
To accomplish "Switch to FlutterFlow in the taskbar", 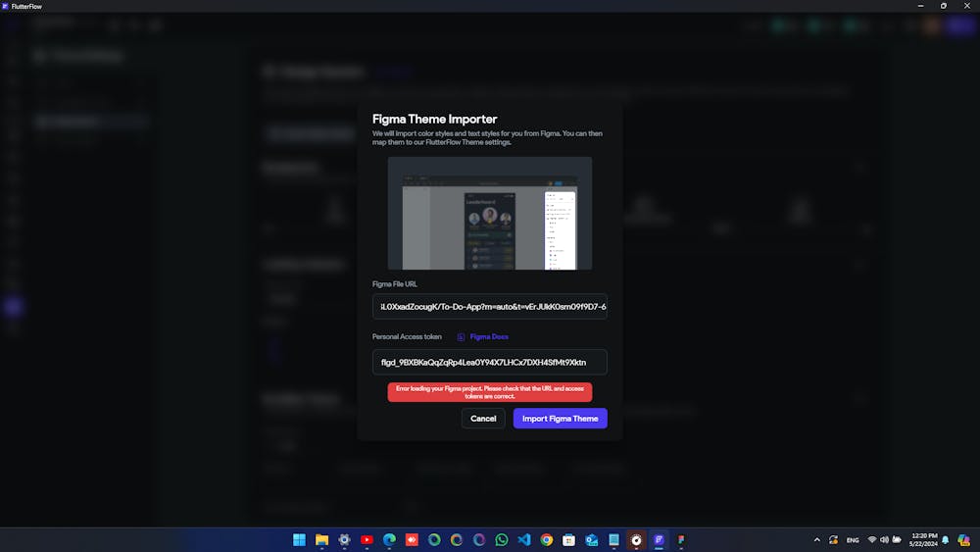I will tap(659, 539).
